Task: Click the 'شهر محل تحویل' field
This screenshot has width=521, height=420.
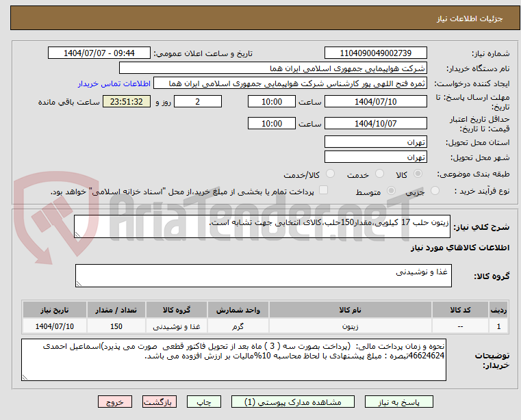Action: point(375,157)
